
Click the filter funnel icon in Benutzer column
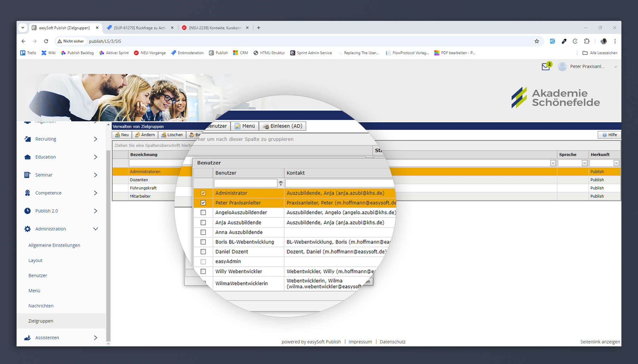point(281,183)
